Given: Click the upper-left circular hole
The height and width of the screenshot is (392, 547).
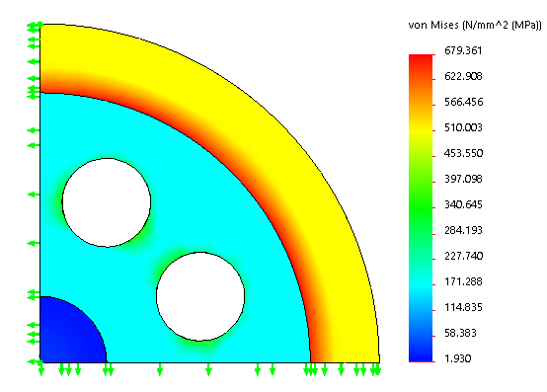Looking at the screenshot, I should [x=107, y=202].
